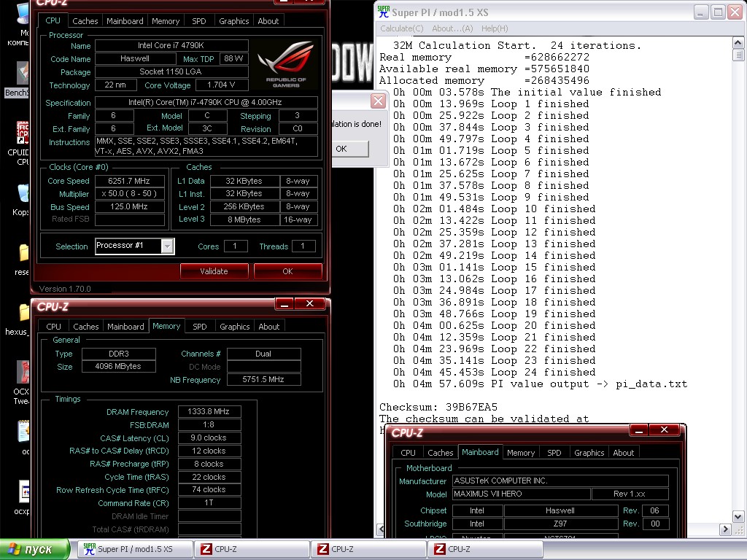
Task: Click the "32M Calculation Start. 24 iterations." line
Action: [x=517, y=46]
